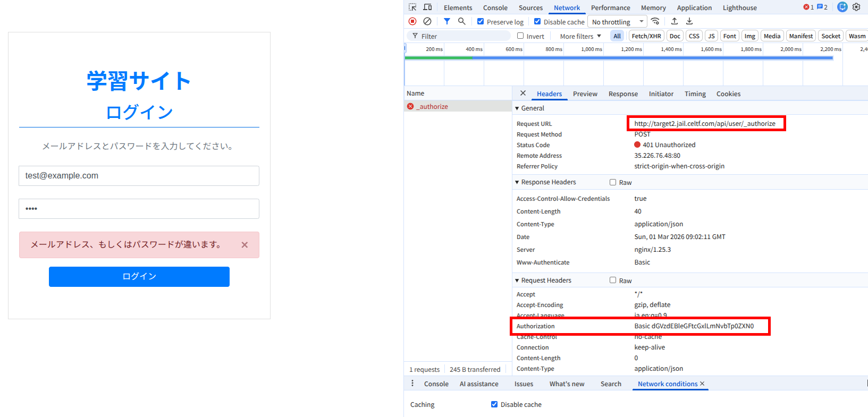The image size is (868, 417).
Task: Clear the network log
Action: pyautogui.click(x=427, y=21)
